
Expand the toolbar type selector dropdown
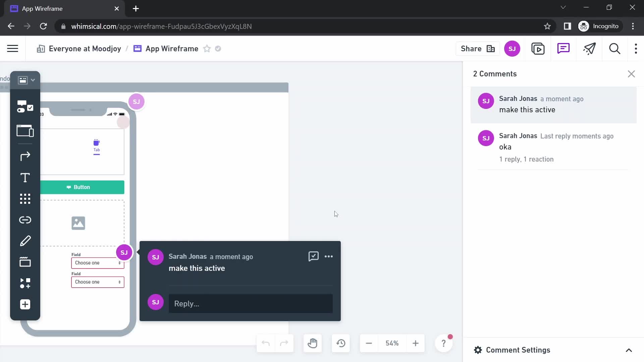coord(33,80)
